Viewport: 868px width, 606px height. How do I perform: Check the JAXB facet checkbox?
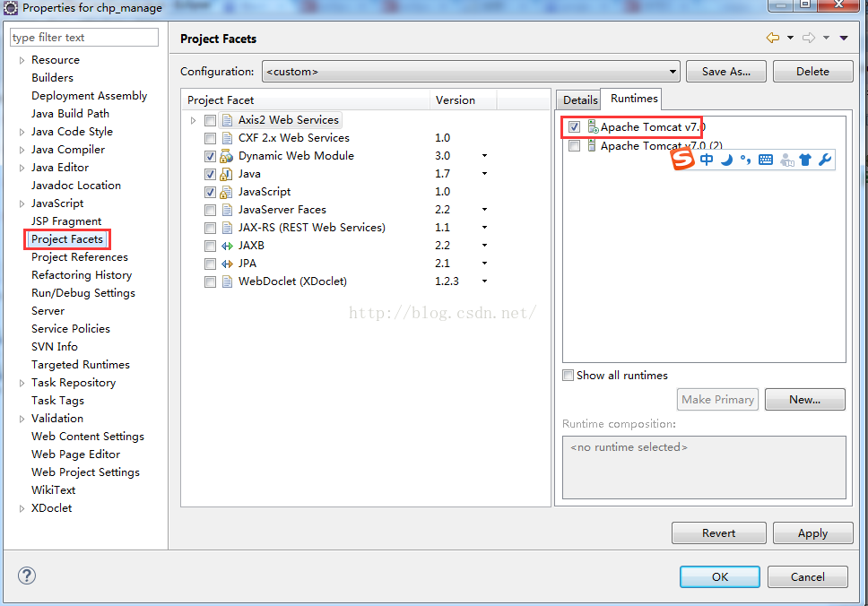coord(210,246)
